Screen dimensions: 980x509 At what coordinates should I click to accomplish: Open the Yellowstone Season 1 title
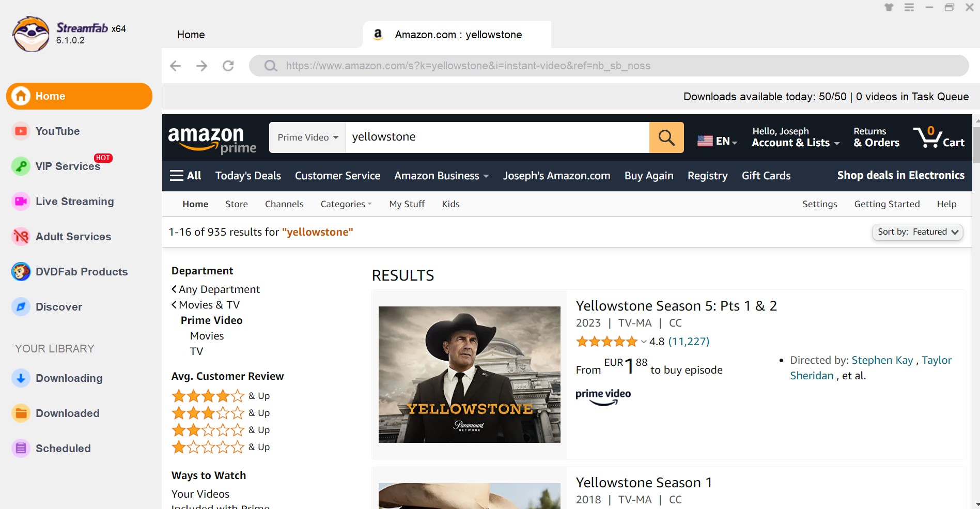point(644,483)
